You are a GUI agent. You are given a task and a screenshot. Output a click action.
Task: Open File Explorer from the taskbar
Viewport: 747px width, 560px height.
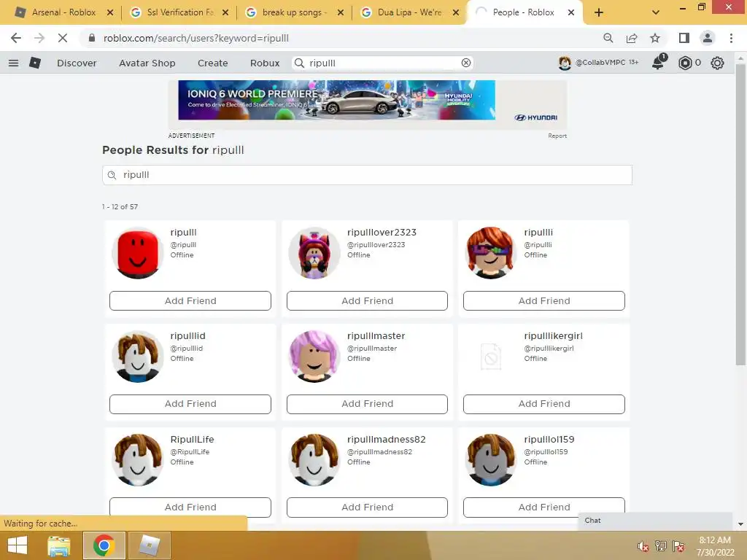point(59,545)
